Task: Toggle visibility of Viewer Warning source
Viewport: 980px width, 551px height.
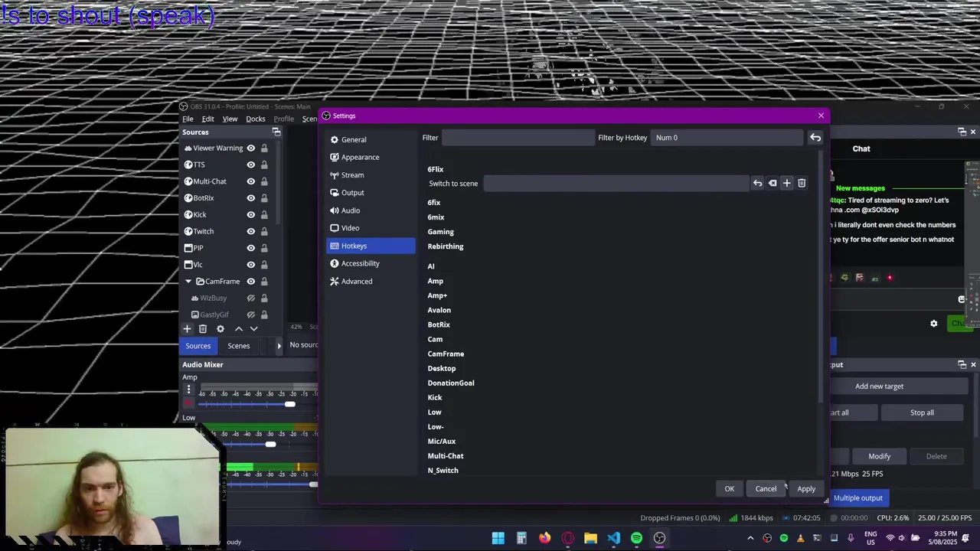Action: [x=250, y=148]
